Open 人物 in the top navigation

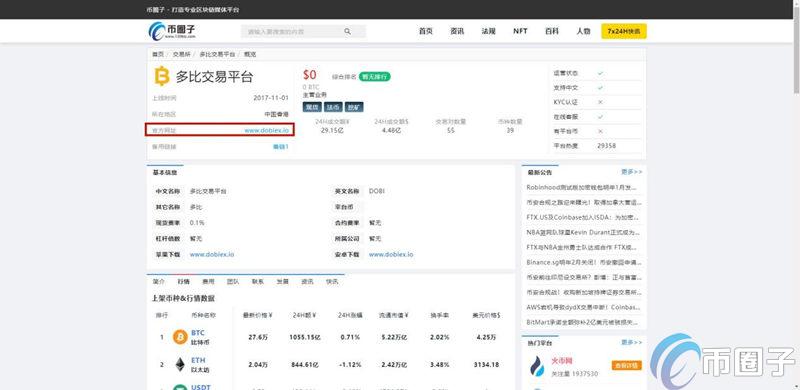click(x=583, y=31)
